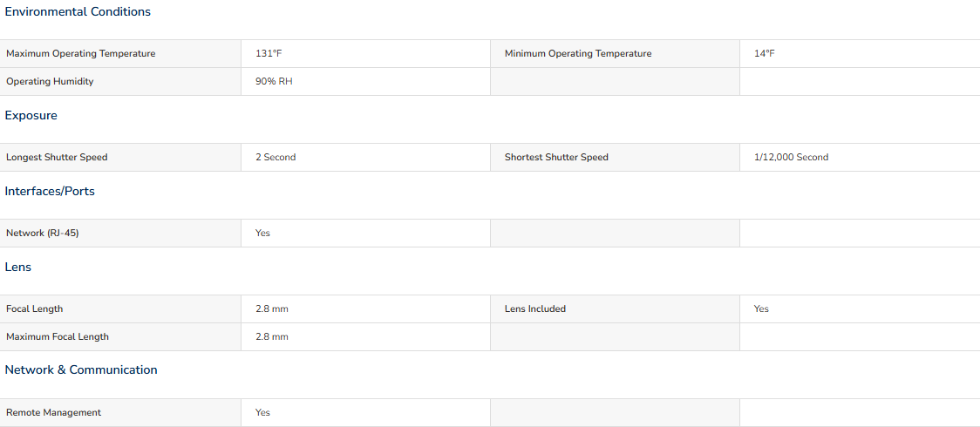This screenshot has width=980, height=427.
Task: Select the Maximum Focal Length label
Action: pyautogui.click(x=58, y=337)
